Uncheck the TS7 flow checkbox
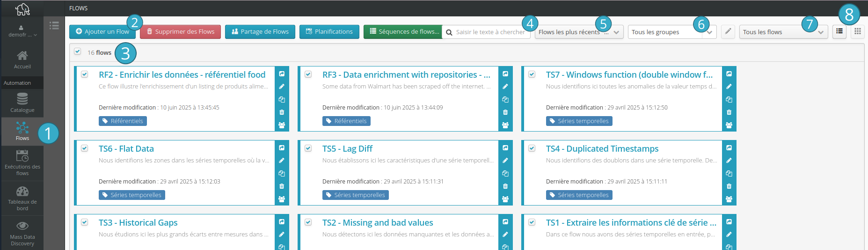 [532, 74]
